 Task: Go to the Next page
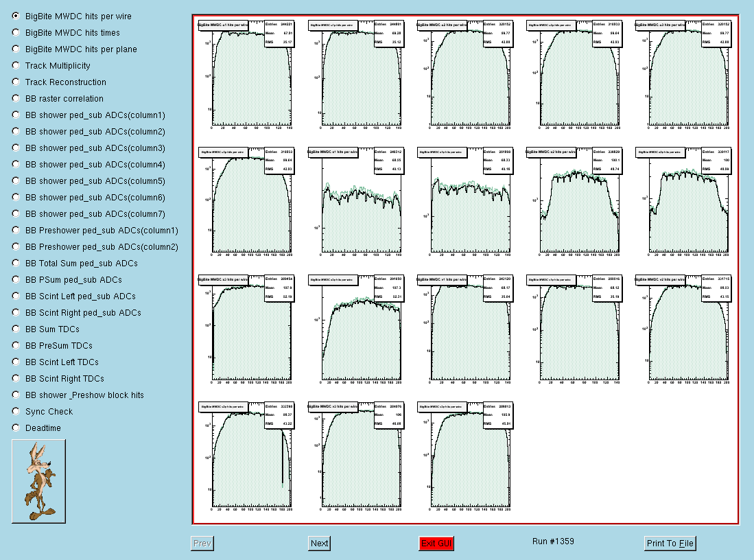(319, 543)
